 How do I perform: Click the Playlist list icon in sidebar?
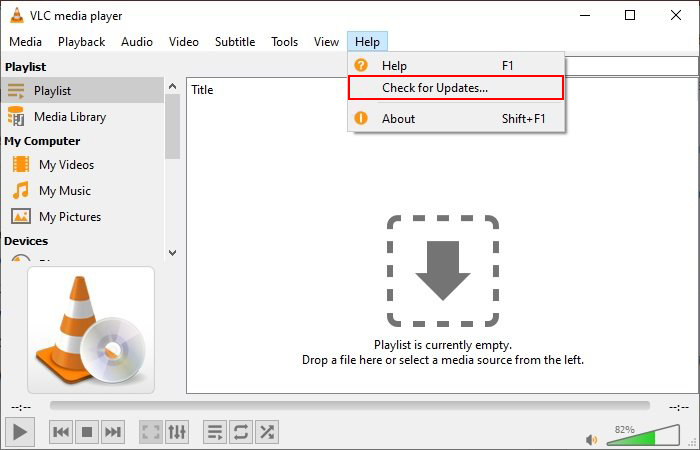16,91
